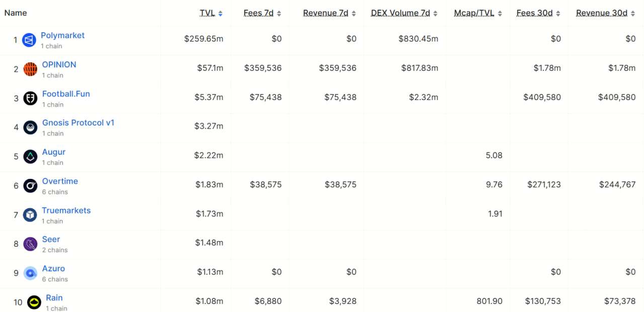Click the Rain logo icon
644x312 pixels.
[34, 302]
